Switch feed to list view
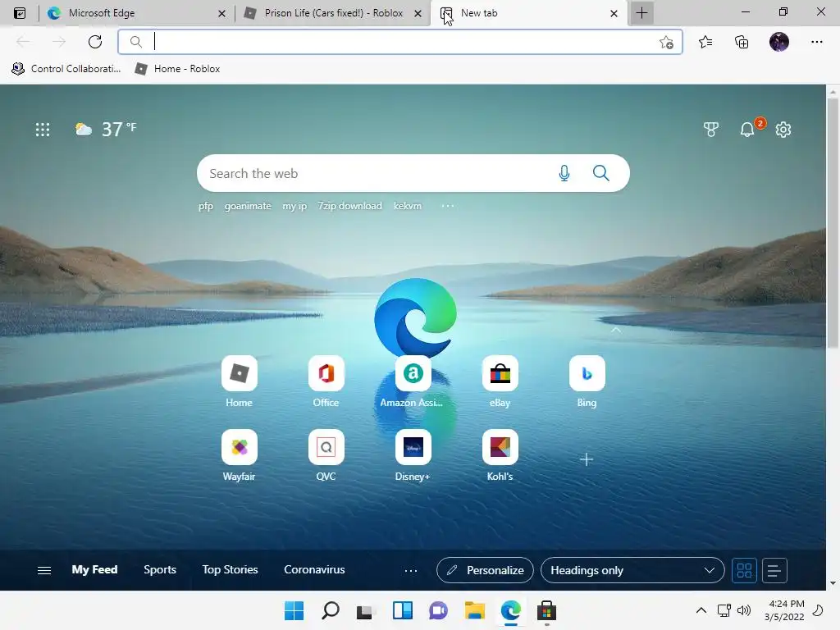 click(774, 571)
